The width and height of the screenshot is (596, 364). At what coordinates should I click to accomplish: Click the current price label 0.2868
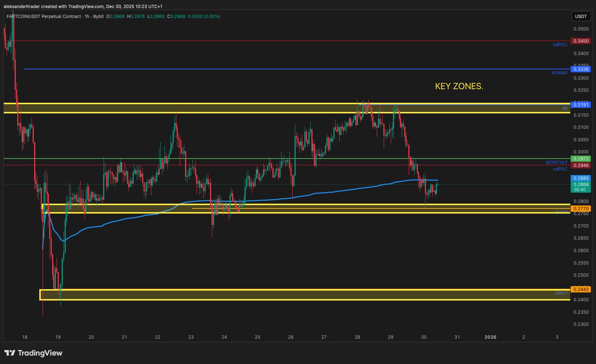pyautogui.click(x=581, y=185)
